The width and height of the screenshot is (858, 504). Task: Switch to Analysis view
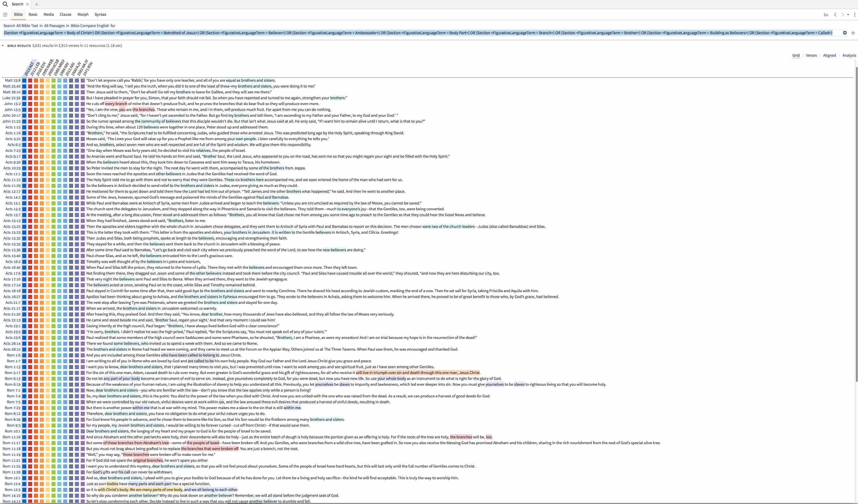(x=849, y=56)
